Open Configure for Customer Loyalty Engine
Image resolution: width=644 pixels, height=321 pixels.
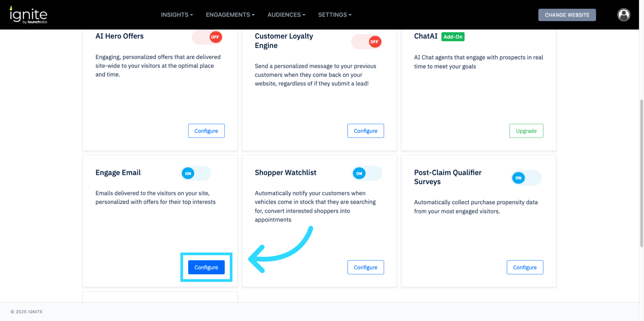[x=365, y=131]
